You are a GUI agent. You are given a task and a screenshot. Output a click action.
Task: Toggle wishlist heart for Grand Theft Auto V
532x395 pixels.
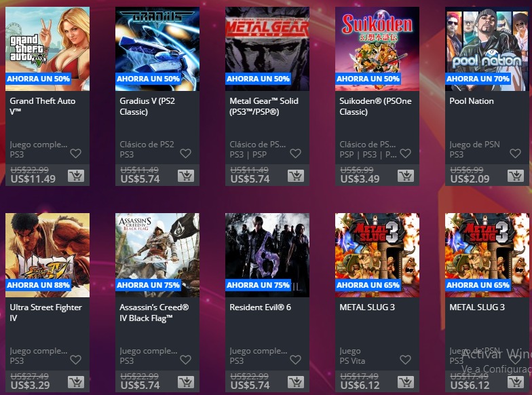76,153
